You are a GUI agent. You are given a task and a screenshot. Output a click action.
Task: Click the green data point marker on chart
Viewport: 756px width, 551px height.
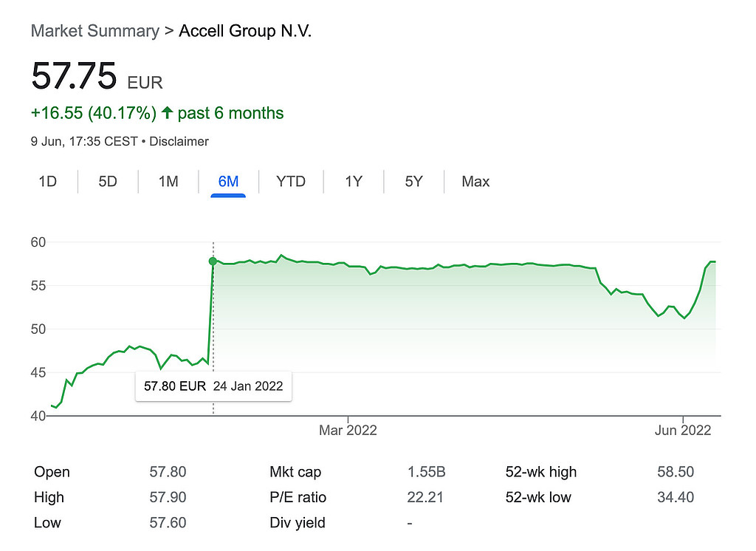click(213, 261)
